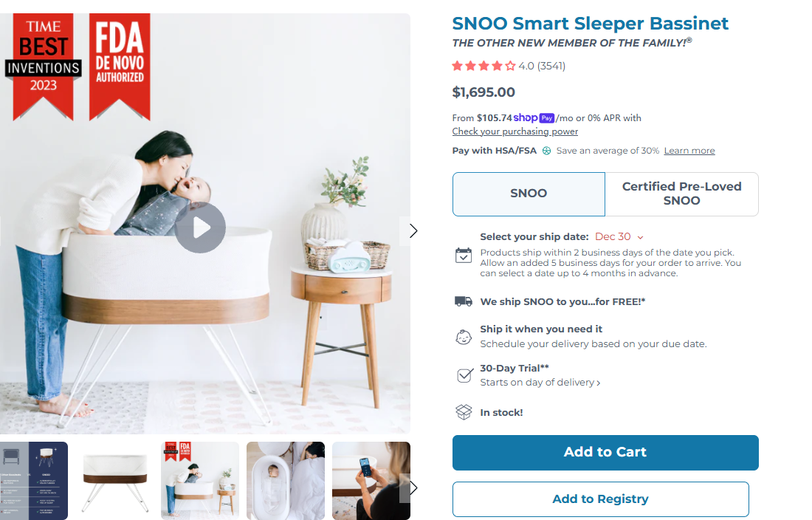812x520 pixels.
Task: Advance thumbnail strip with next arrow
Action: tap(413, 487)
